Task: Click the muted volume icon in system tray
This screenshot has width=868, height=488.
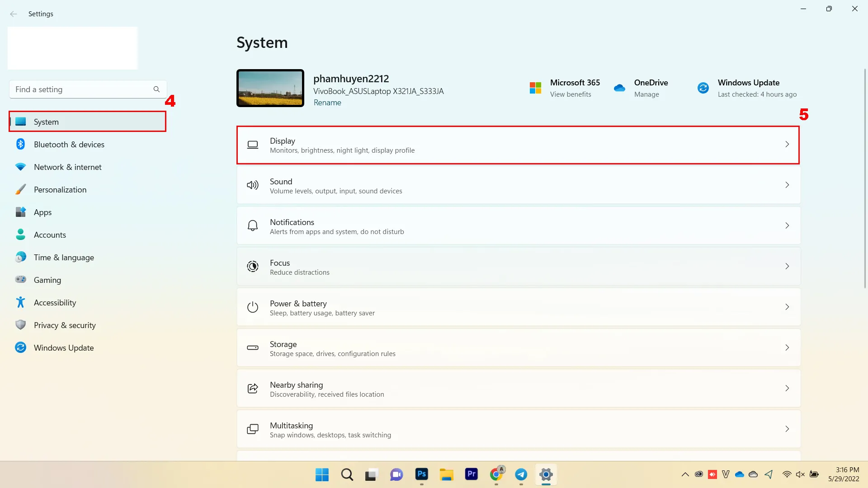Action: coord(800,474)
